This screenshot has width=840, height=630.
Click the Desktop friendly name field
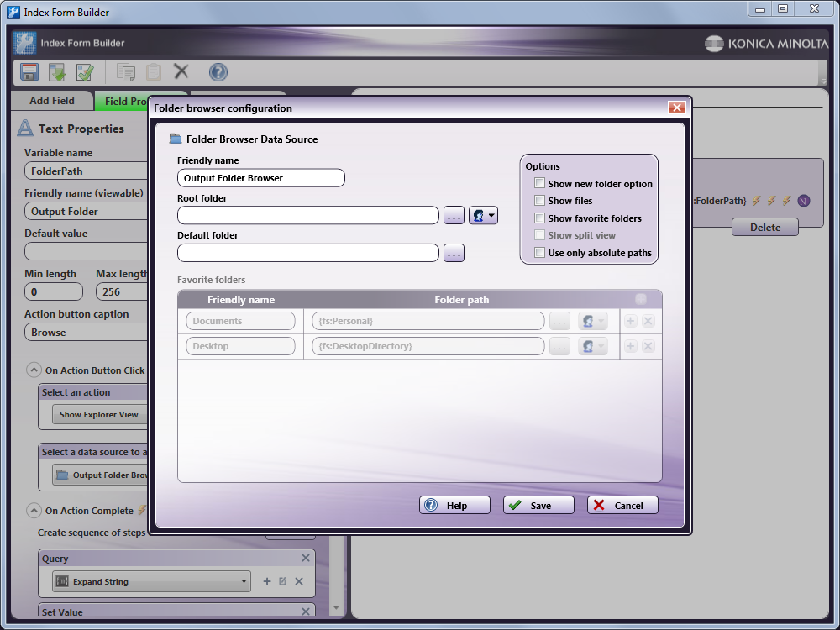(x=240, y=346)
